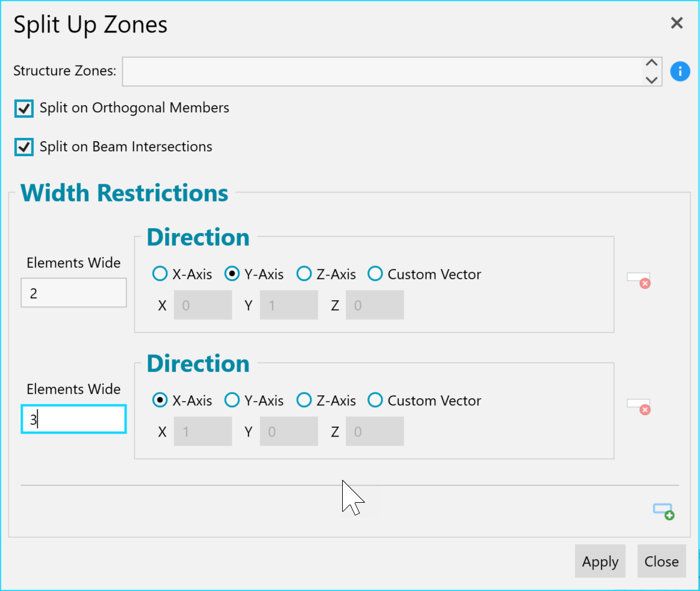Select Z-Axis in the second Direction group
The width and height of the screenshot is (700, 591).
point(304,400)
